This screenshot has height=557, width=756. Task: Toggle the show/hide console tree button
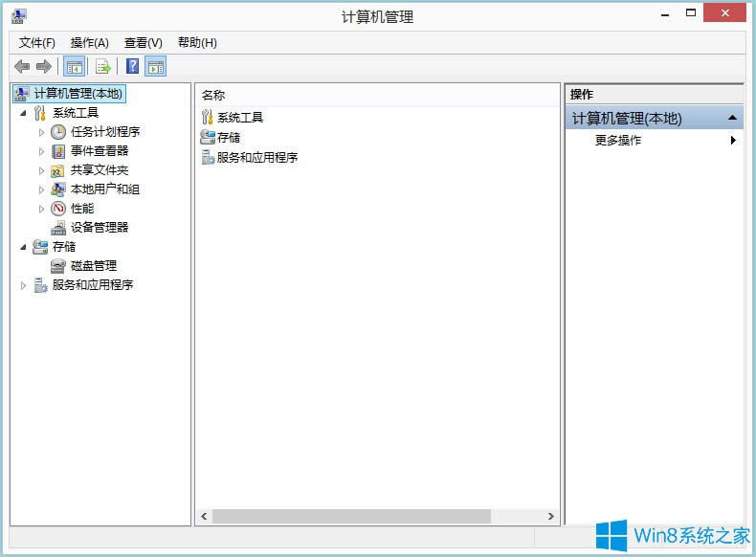(74, 66)
